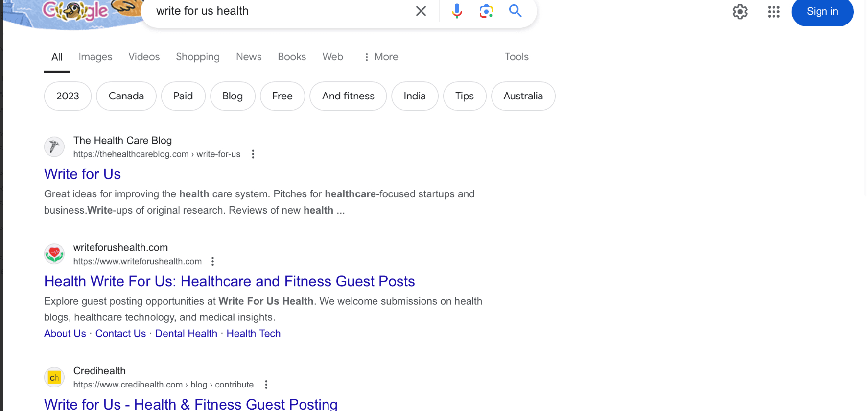Open the Contact Us sitelink
The image size is (868, 411).
coord(120,334)
